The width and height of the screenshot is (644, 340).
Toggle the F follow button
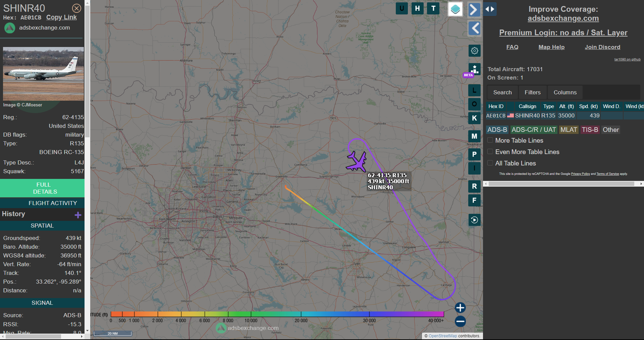pyautogui.click(x=474, y=200)
